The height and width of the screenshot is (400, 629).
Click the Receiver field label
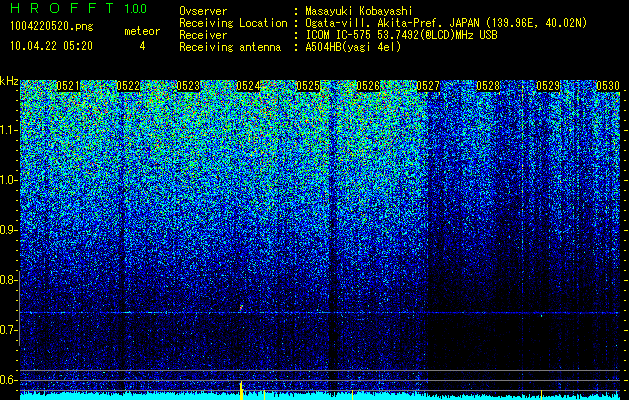(203, 35)
